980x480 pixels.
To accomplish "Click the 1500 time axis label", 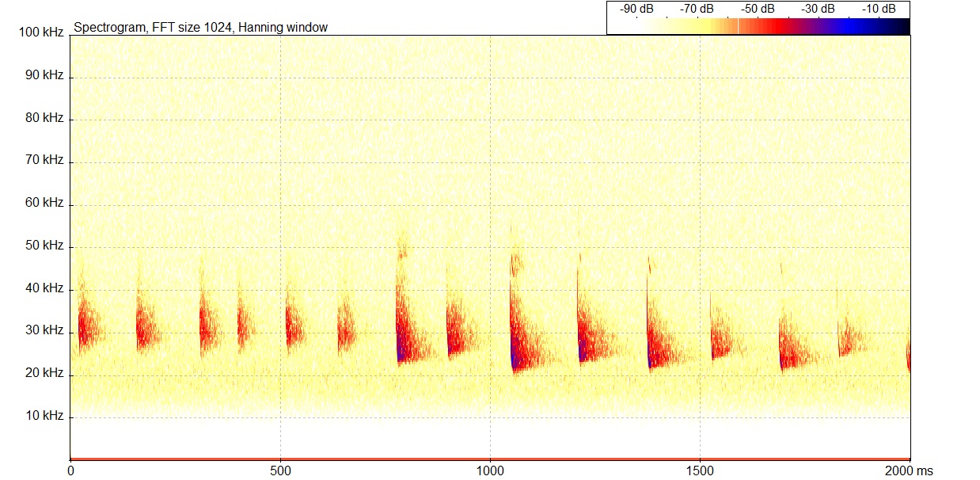I will point(700,471).
